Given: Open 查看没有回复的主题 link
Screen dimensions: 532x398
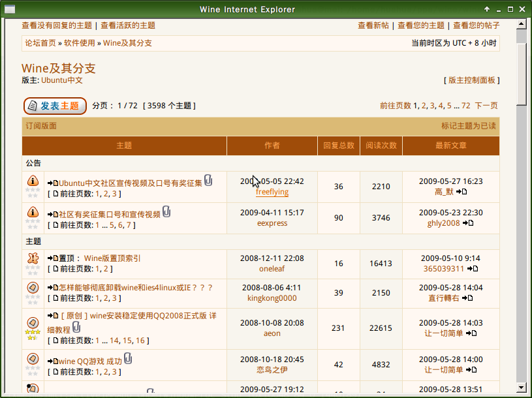Looking at the screenshot, I should click(57, 25).
